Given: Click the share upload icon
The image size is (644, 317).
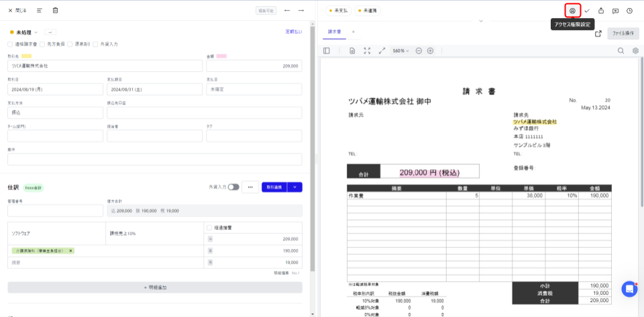Looking at the screenshot, I should click(x=601, y=11).
